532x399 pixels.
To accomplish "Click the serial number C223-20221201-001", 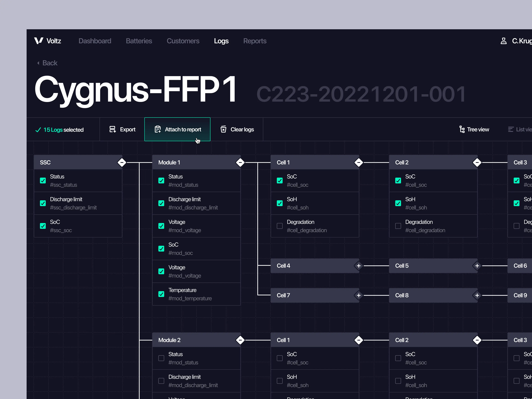I will pyautogui.click(x=361, y=94).
